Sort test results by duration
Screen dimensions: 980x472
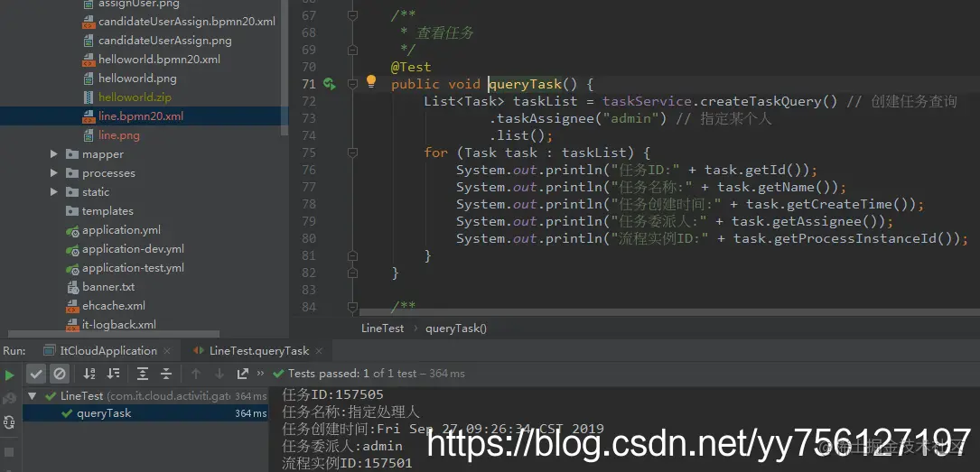[113, 374]
